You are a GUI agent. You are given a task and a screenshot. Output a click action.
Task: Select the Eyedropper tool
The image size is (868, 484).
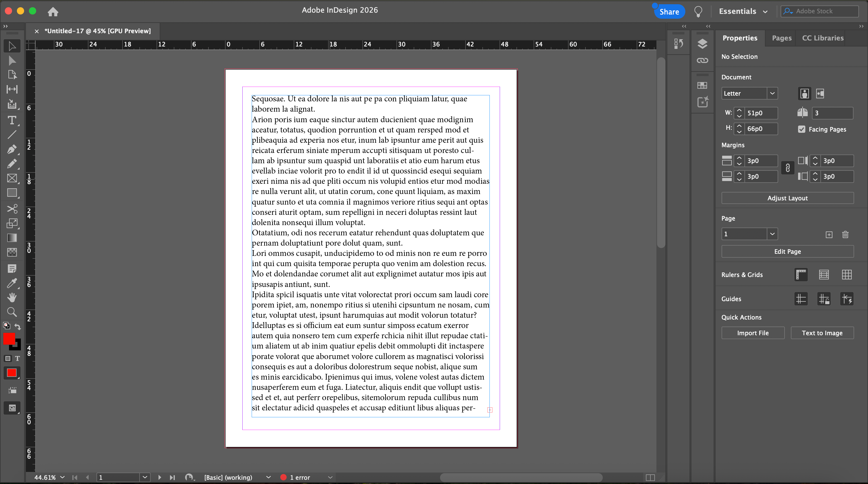(12, 283)
